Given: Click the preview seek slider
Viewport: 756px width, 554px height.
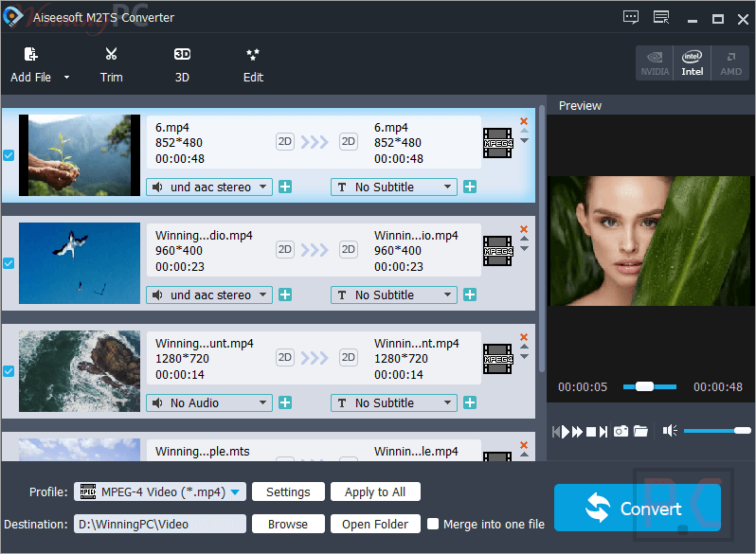Looking at the screenshot, I should click(x=650, y=386).
